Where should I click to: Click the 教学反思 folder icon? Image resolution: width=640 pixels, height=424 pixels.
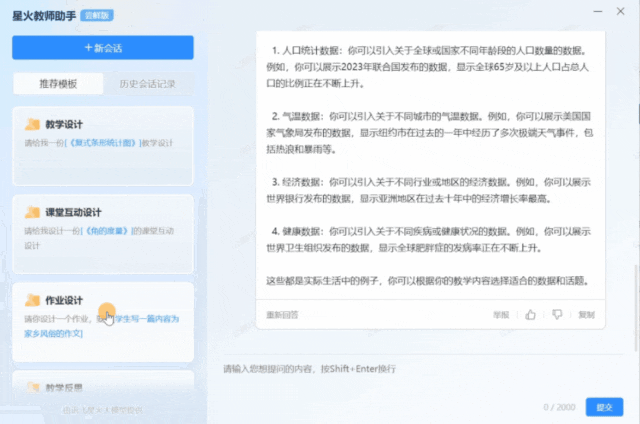click(x=33, y=387)
